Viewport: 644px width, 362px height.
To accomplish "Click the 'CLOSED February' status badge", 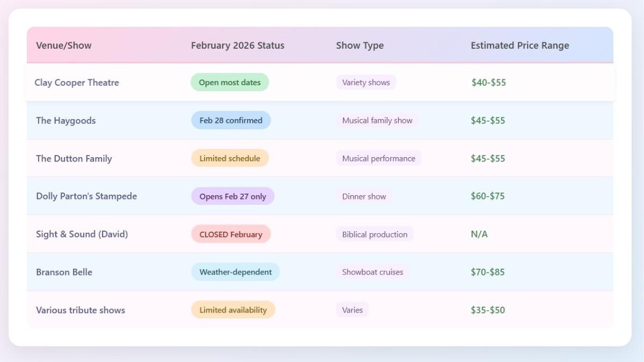I will click(231, 234).
